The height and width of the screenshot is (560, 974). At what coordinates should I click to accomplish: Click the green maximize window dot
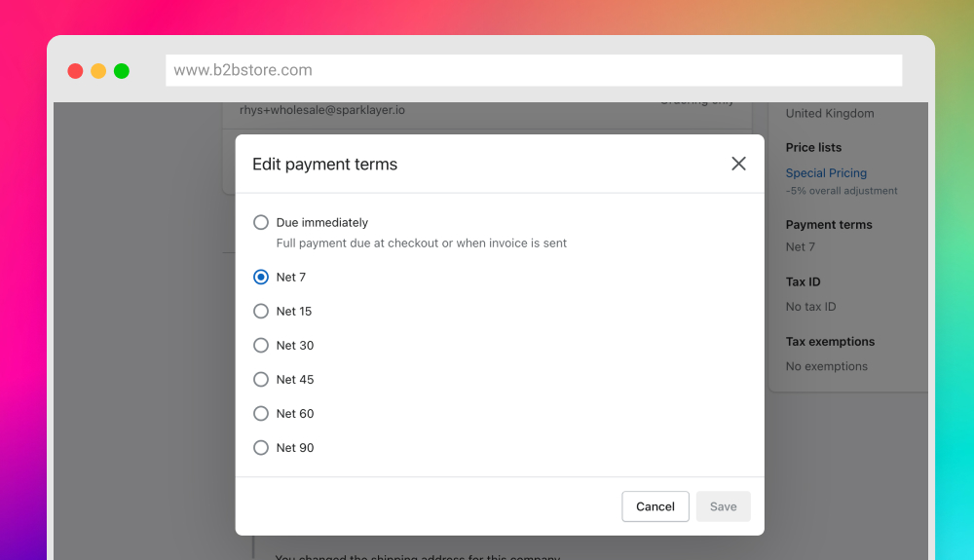(x=122, y=71)
